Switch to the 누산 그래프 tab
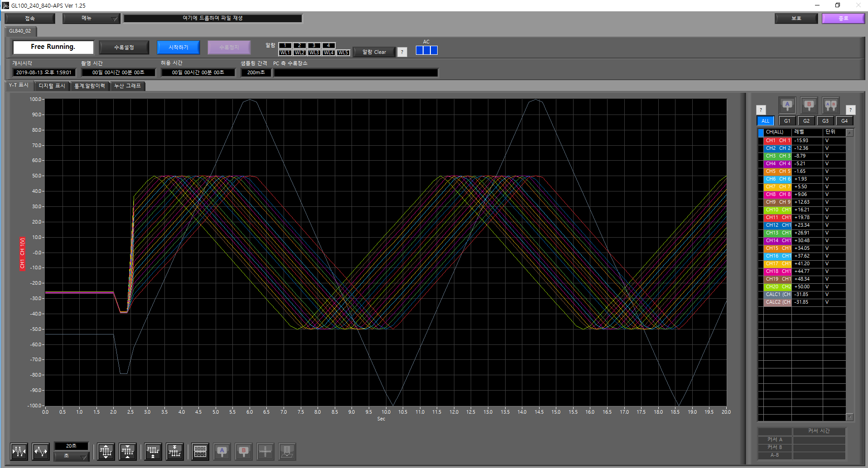 [127, 86]
